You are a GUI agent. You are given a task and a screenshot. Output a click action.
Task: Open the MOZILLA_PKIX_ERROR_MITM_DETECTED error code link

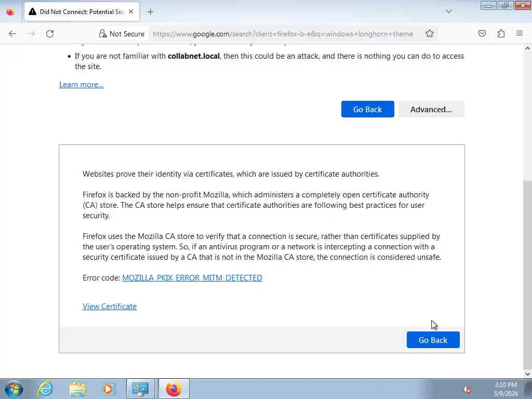coord(192,278)
